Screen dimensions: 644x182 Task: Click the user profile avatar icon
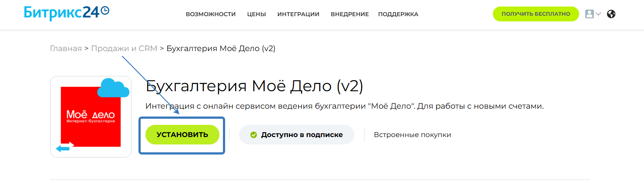[x=590, y=14]
